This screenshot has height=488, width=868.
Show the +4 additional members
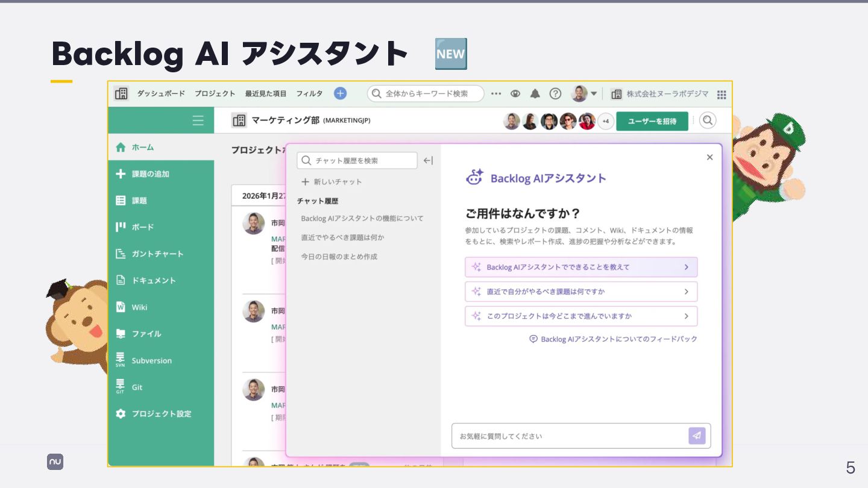coord(606,121)
